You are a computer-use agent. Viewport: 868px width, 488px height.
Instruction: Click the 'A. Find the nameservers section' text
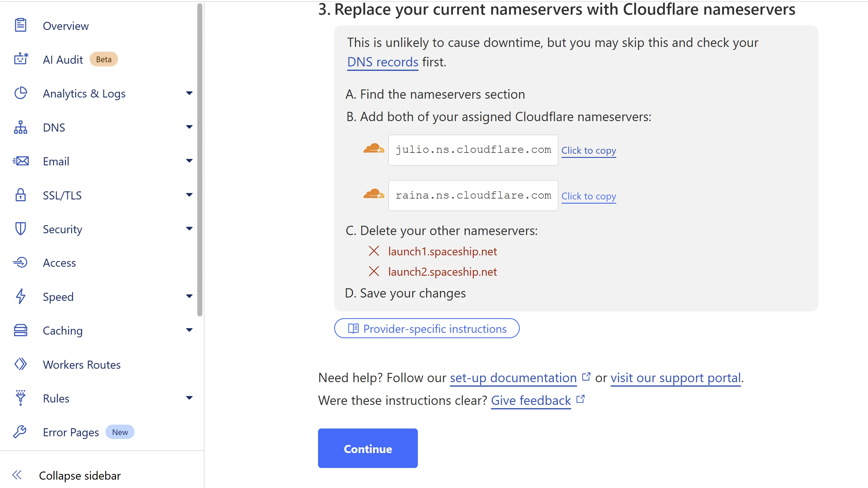pos(435,94)
